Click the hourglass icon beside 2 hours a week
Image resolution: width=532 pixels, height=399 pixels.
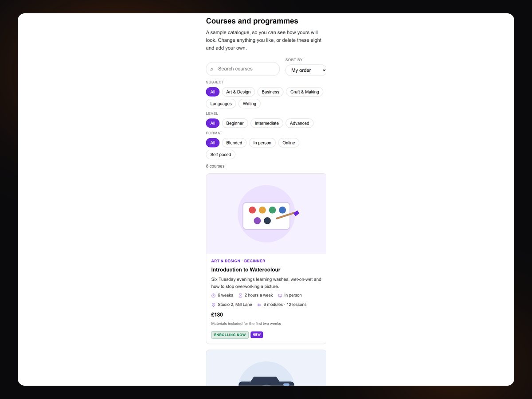(x=240, y=295)
